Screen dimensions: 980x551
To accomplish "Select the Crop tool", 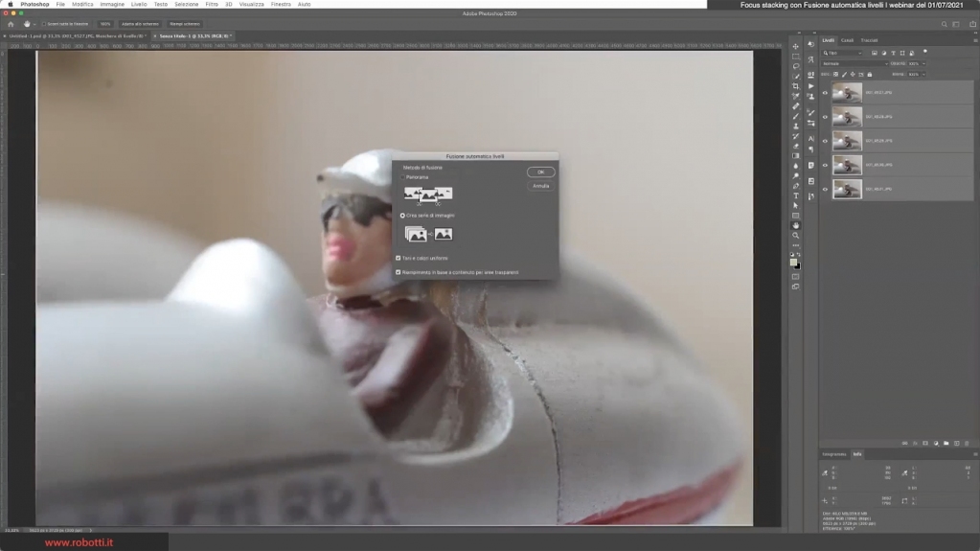I will (796, 86).
